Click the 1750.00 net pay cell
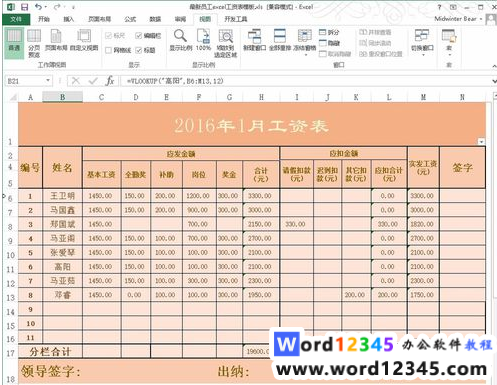The height and width of the screenshot is (385, 497). (x=423, y=295)
